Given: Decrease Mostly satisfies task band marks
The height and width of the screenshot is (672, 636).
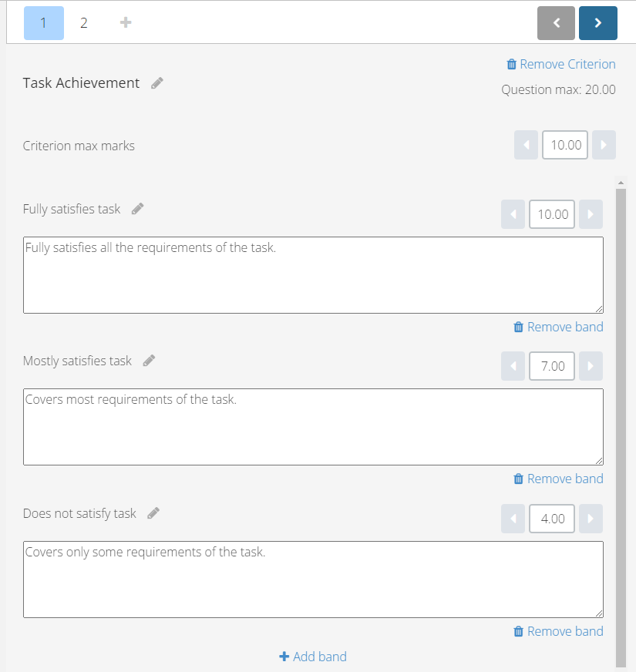Looking at the screenshot, I should tap(513, 366).
